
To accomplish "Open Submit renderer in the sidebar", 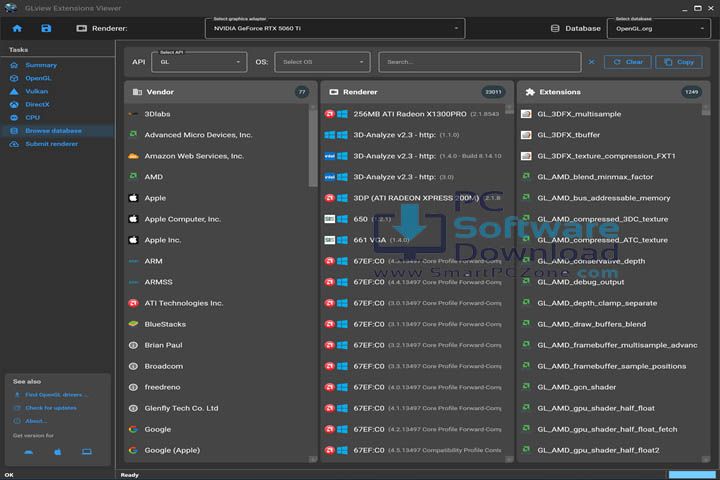I will click(x=51, y=144).
